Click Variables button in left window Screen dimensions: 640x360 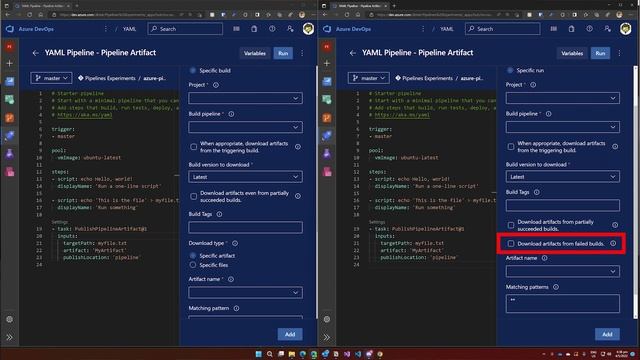click(x=255, y=53)
